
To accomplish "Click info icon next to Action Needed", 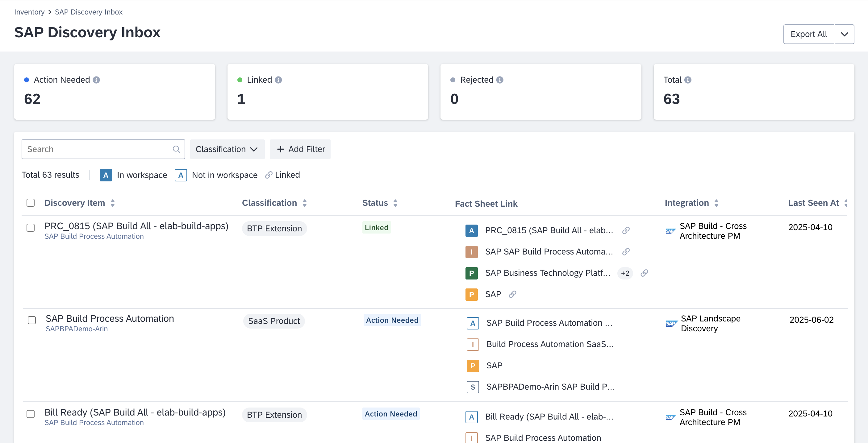I will pyautogui.click(x=96, y=80).
